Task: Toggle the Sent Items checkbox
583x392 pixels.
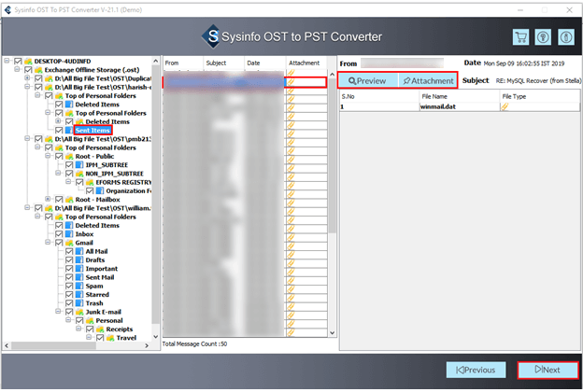Action: coord(59,131)
